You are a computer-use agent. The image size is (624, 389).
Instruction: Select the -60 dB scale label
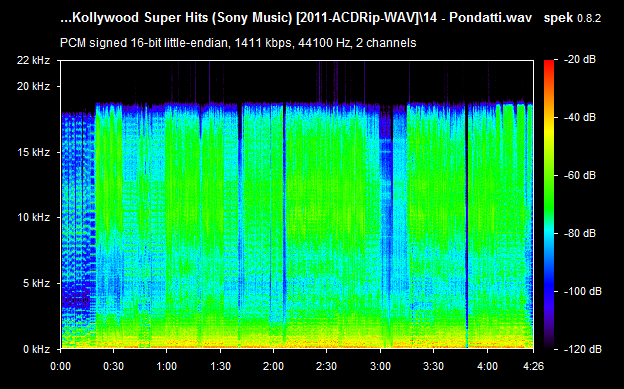[580, 175]
